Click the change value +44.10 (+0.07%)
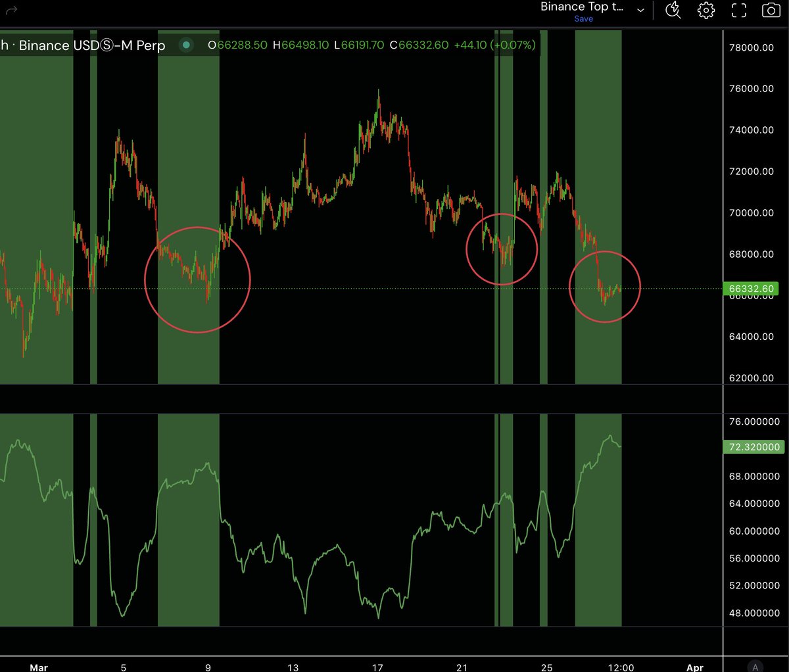The width and height of the screenshot is (789, 672). pyautogui.click(x=494, y=45)
